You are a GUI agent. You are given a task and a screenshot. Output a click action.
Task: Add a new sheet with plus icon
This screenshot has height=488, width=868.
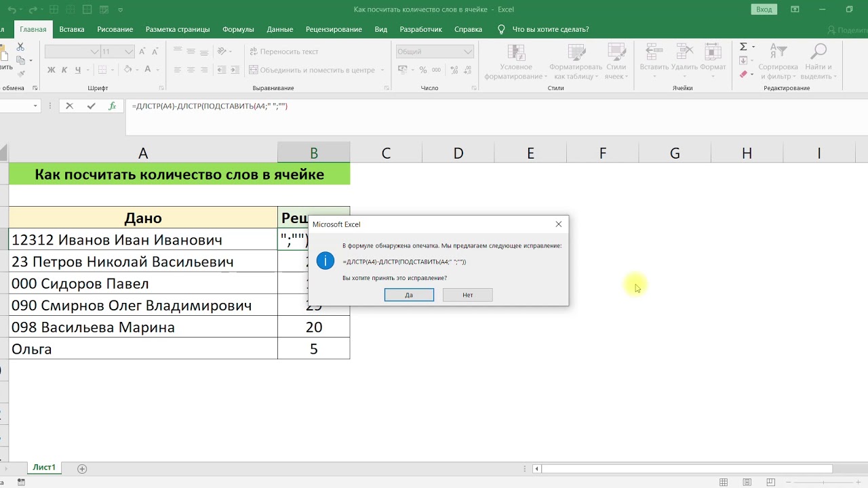82,468
